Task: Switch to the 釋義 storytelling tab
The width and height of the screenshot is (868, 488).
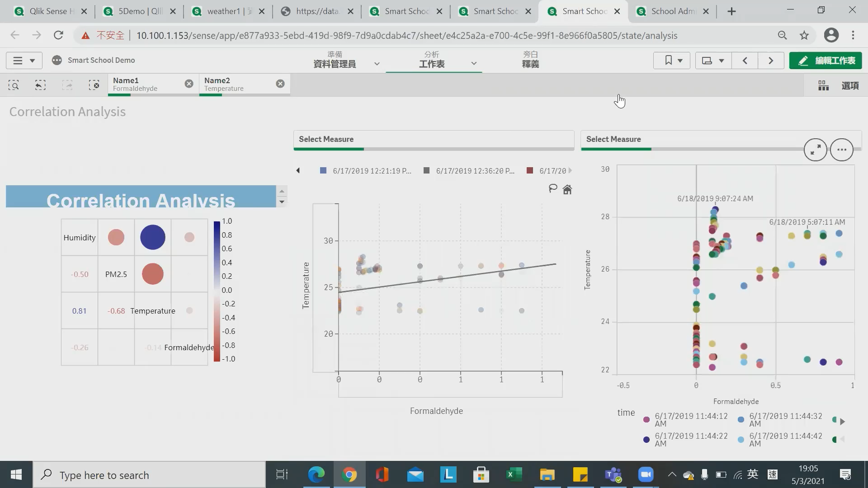Action: pos(530,60)
